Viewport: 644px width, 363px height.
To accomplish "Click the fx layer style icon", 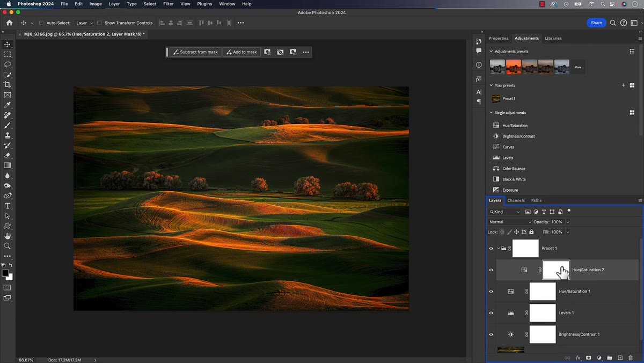I will pos(579,358).
